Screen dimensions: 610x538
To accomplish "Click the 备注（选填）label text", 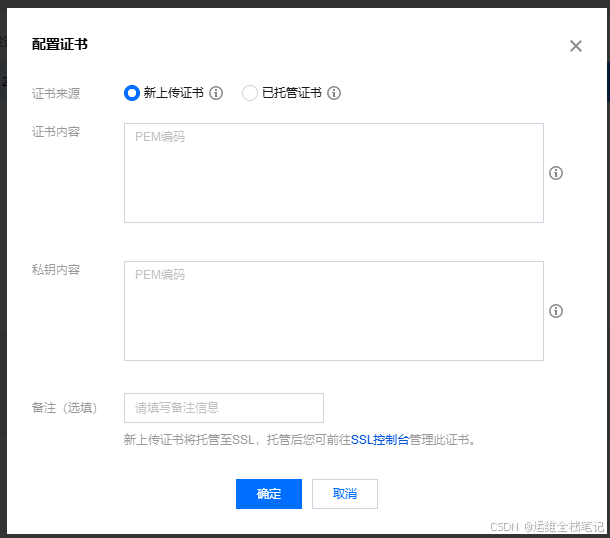I will click(x=65, y=408).
